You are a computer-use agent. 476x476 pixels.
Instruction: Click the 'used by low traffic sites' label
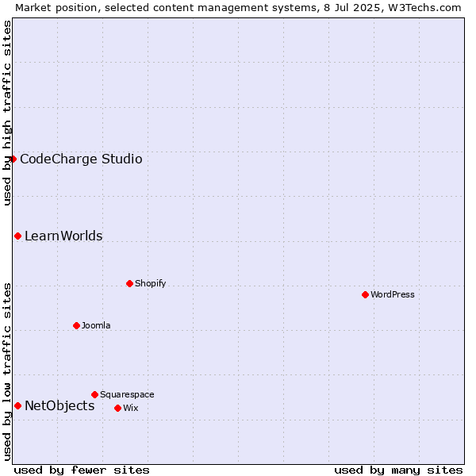click(6, 372)
